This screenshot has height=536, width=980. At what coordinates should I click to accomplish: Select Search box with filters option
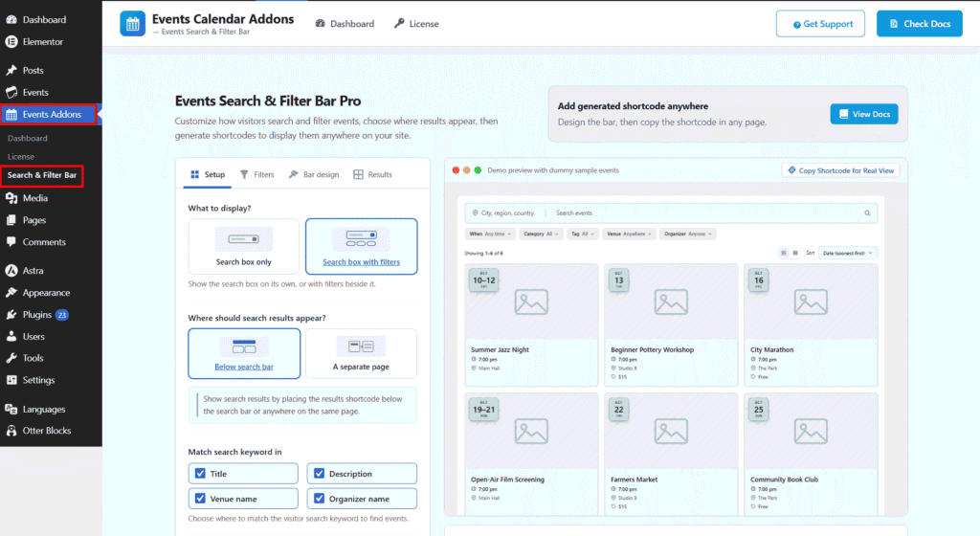(x=361, y=246)
